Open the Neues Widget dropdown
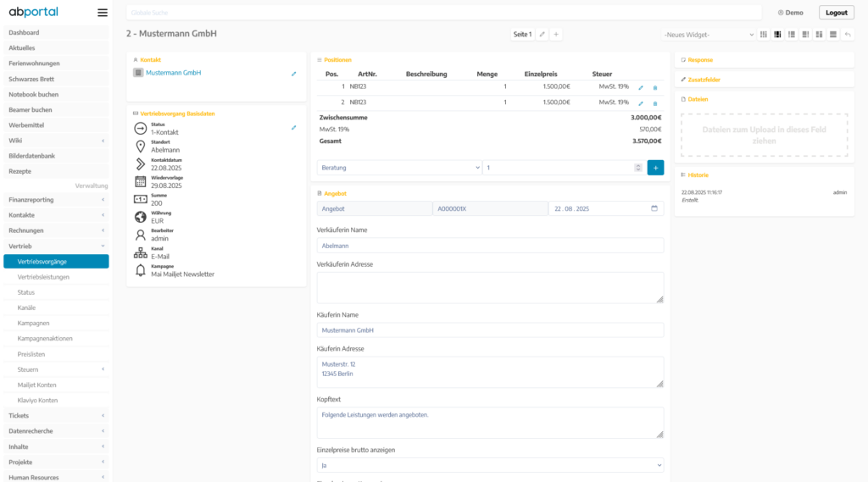The height and width of the screenshot is (482, 868). pyautogui.click(x=709, y=35)
